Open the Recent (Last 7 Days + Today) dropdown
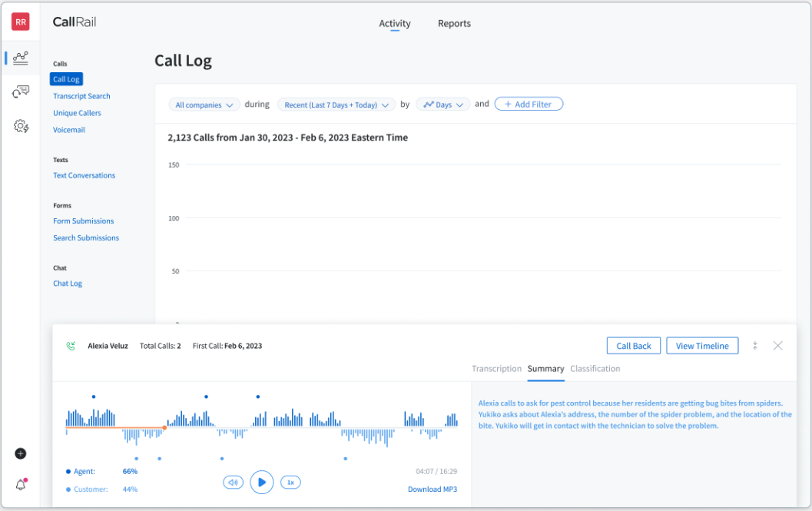The image size is (812, 511). tap(336, 105)
